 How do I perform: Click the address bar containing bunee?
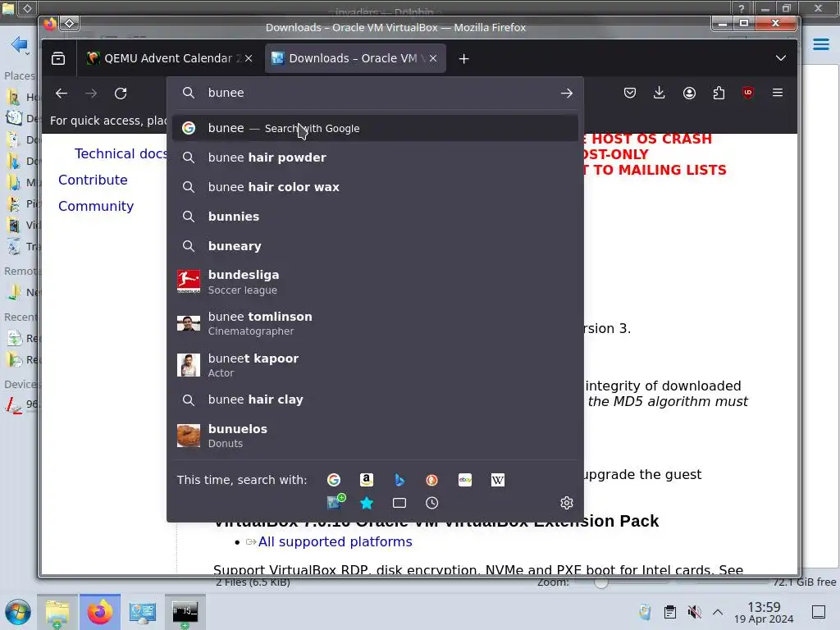pos(375,94)
